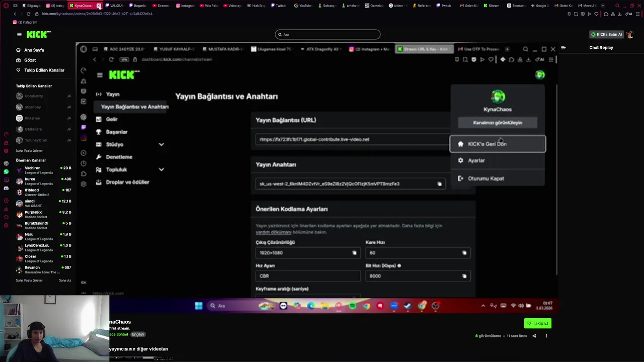Click the Yayın Bağlantısı URL field
The width and height of the screenshot is (644, 362).
[352, 139]
